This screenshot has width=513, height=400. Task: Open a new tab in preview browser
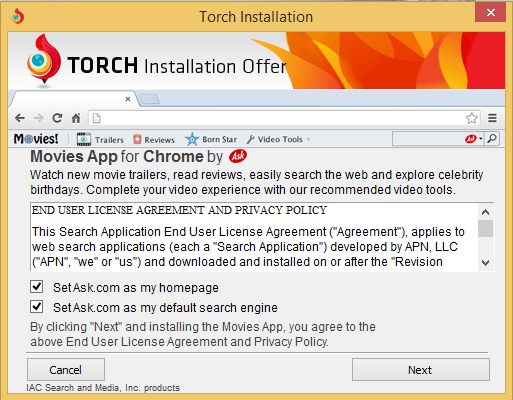(x=149, y=99)
